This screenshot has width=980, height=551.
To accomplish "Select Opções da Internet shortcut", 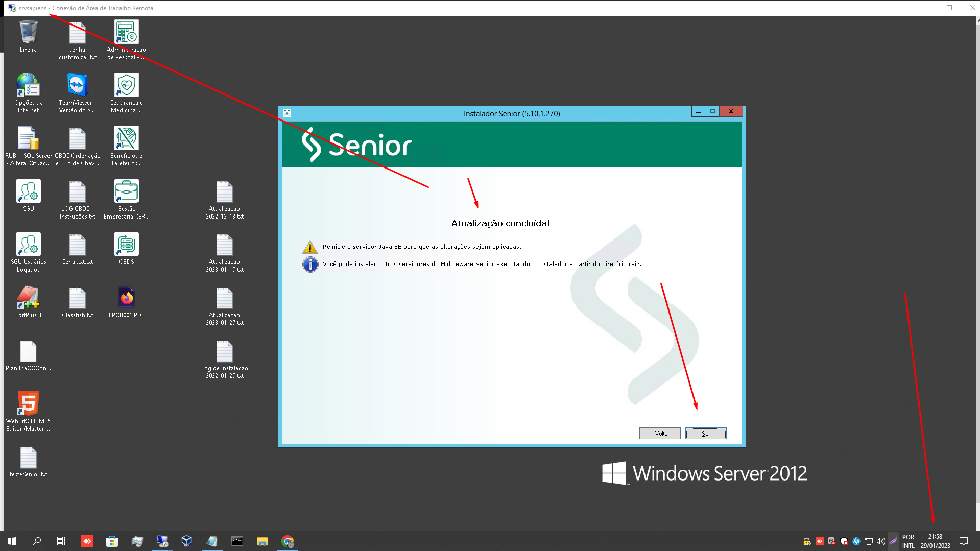I will [x=28, y=93].
